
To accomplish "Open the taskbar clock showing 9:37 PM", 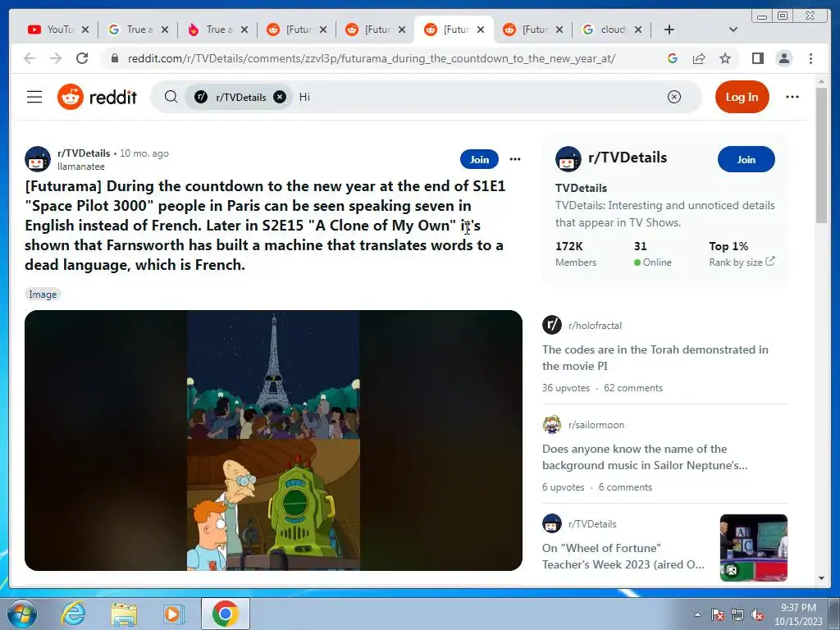I will (797, 614).
